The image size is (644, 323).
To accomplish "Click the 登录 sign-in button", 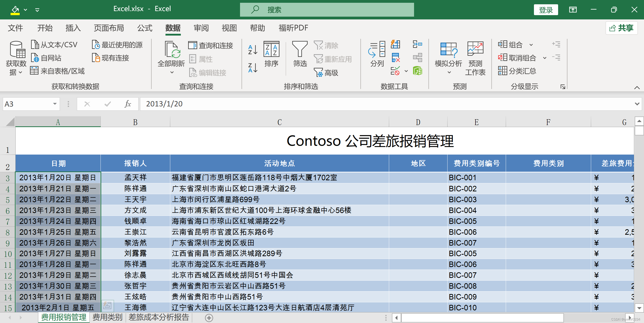I will (546, 10).
